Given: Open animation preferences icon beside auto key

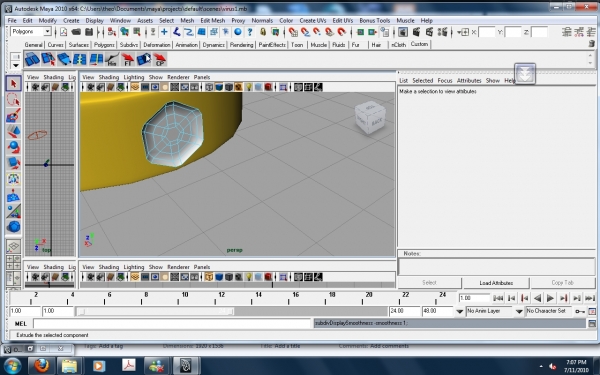Looking at the screenshot, I should tap(592, 311).
